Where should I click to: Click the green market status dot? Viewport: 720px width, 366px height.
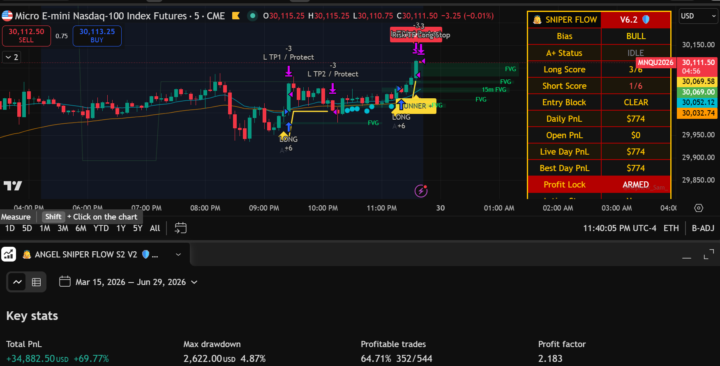coord(252,16)
